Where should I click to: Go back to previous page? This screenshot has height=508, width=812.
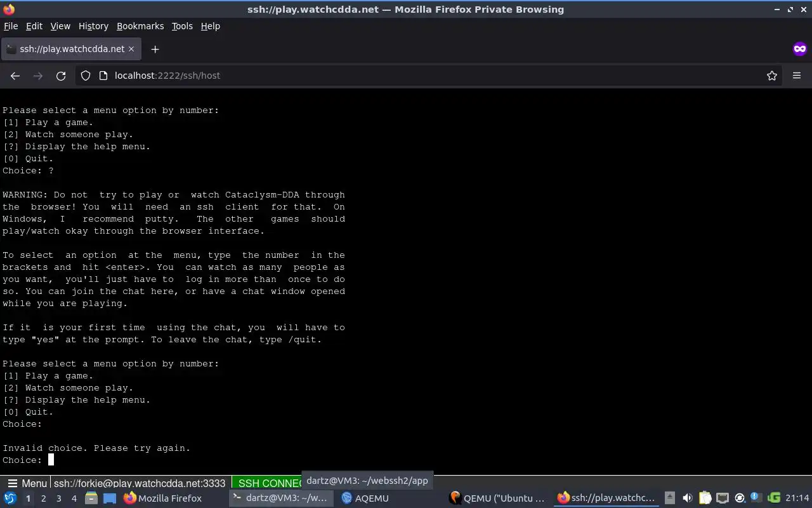click(x=15, y=76)
